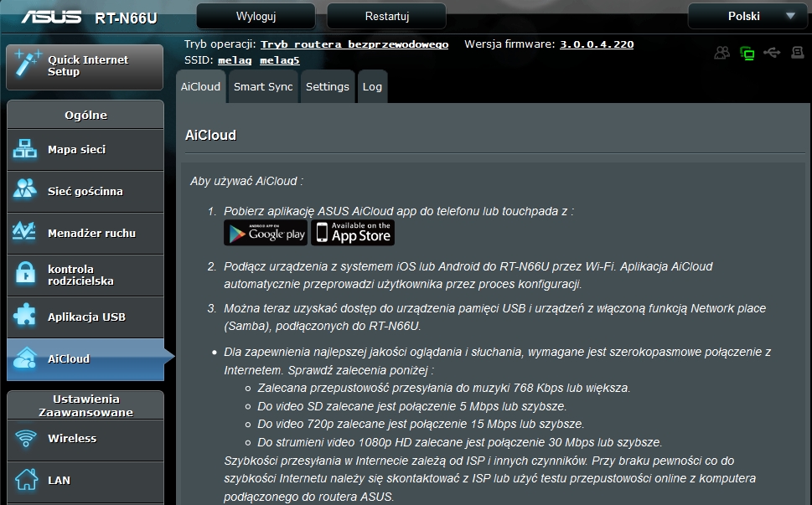Click the Ustawienia Zaawansowane section header

coord(85,405)
